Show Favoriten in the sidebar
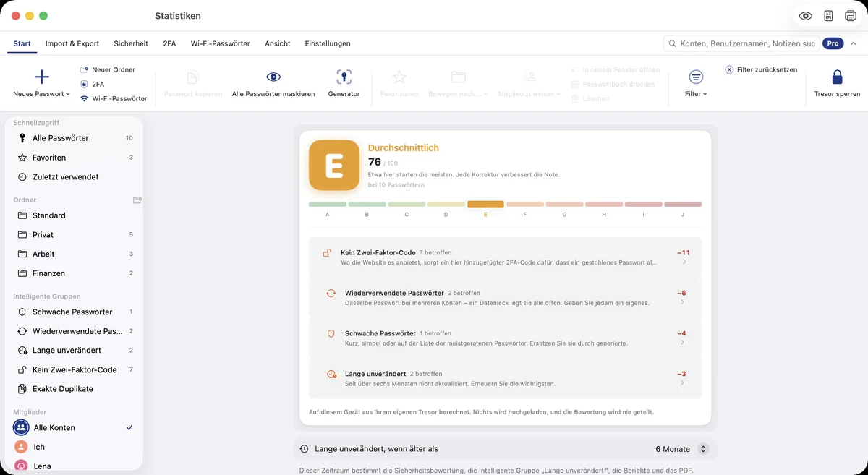Image resolution: width=868 pixels, height=475 pixels. pyautogui.click(x=75, y=158)
